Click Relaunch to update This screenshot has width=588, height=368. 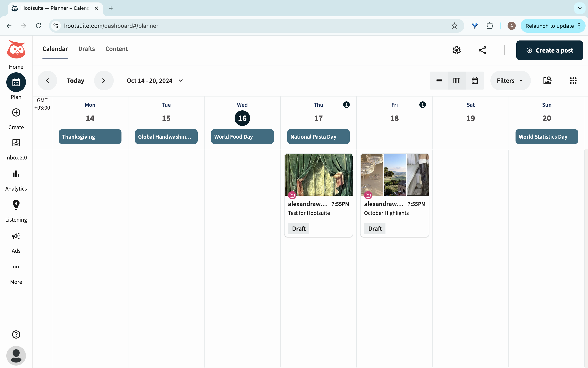point(549,26)
